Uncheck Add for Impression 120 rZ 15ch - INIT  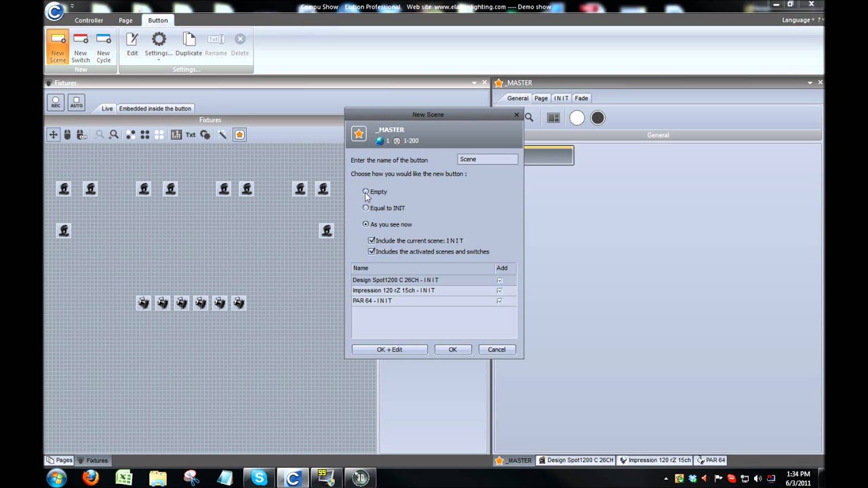[x=500, y=290]
